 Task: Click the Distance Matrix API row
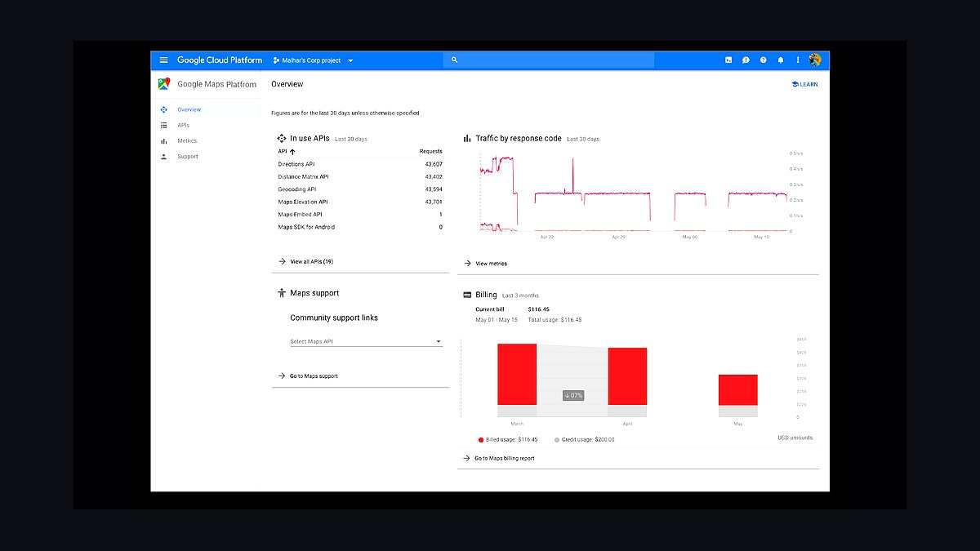coord(360,176)
